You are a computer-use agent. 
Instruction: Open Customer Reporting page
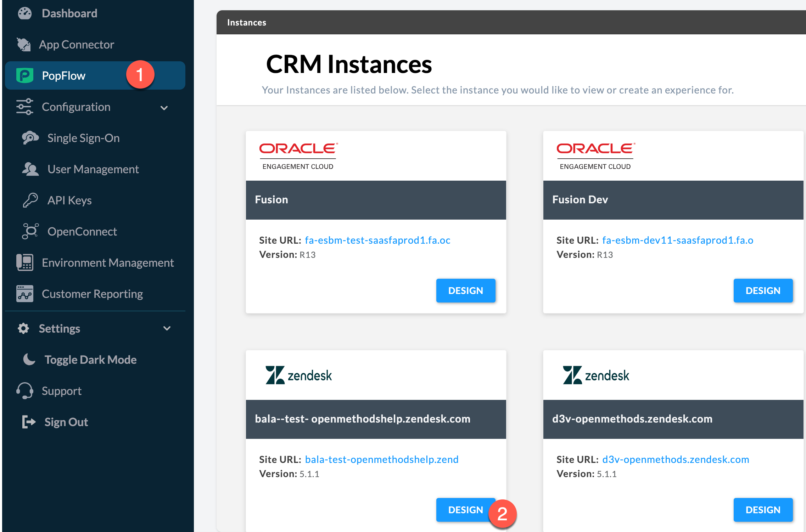tap(92, 294)
